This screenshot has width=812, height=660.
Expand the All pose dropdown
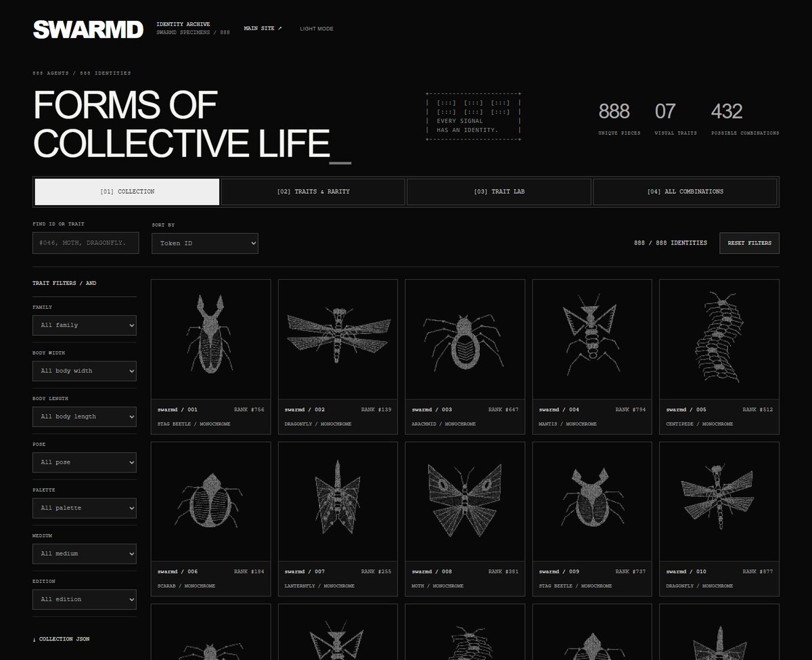[85, 462]
